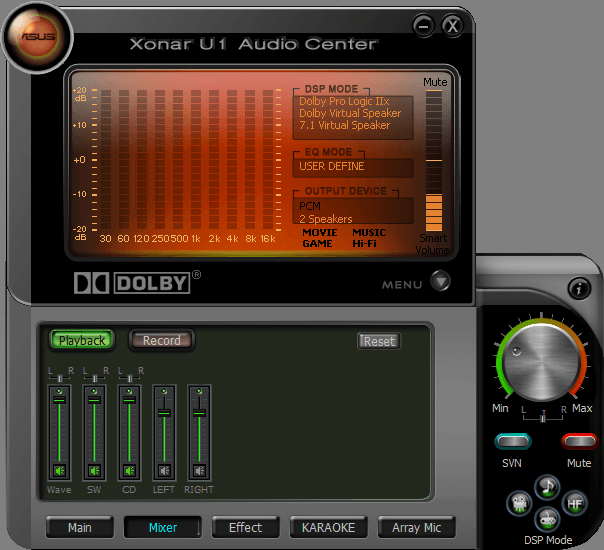Expand the MENU arrow button
This screenshot has width=604, height=550.
pos(441,283)
